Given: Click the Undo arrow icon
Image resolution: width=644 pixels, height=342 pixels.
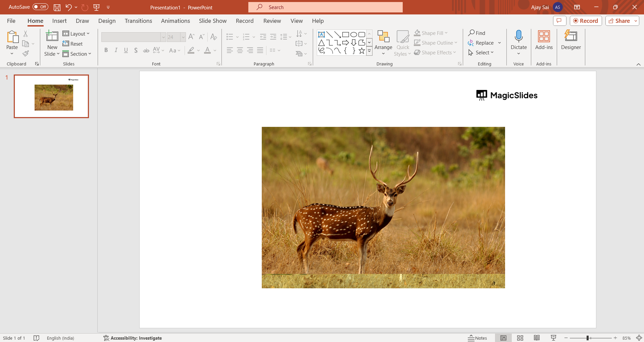Looking at the screenshot, I should [68, 7].
